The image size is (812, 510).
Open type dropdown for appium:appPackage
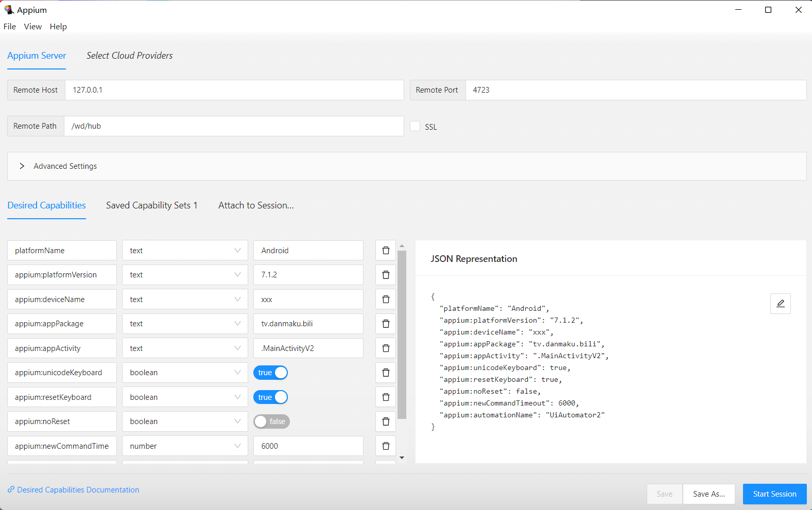(x=185, y=324)
